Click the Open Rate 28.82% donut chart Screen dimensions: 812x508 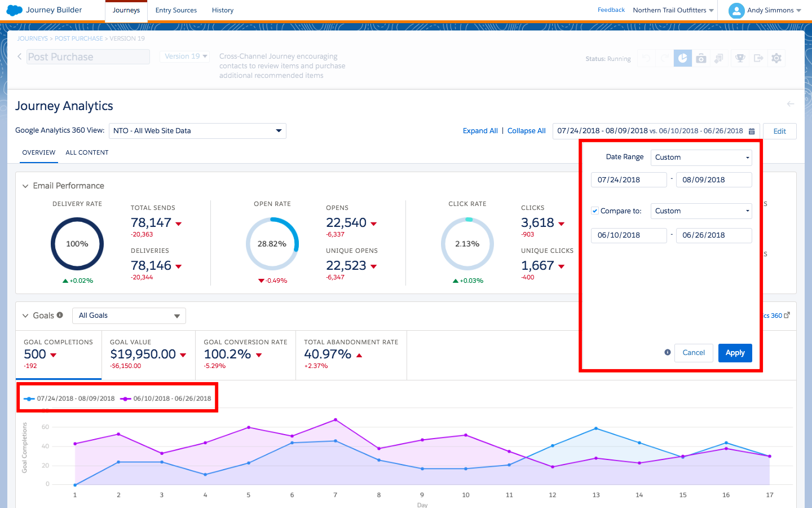(x=272, y=244)
